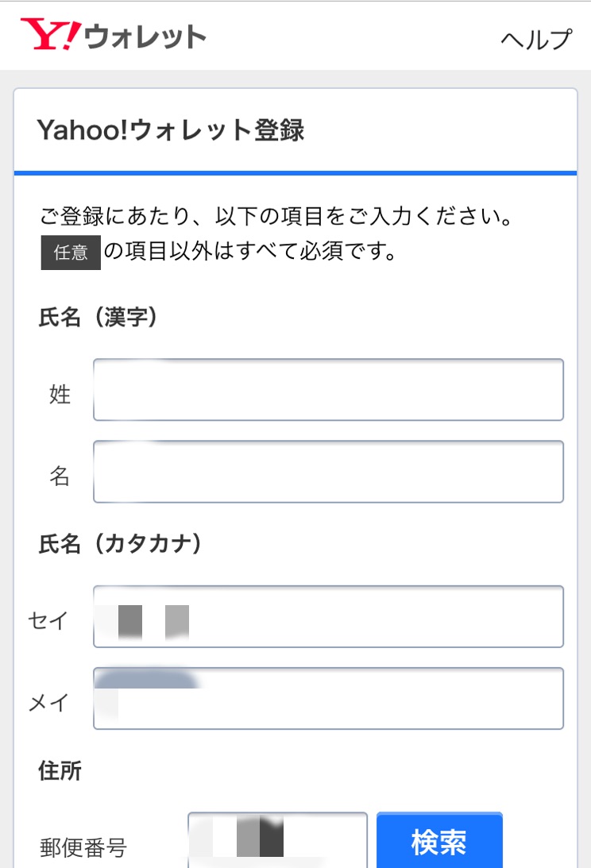Click the 郵便番号 postal code input box
Screen dimensions: 591x868
pos(277,840)
